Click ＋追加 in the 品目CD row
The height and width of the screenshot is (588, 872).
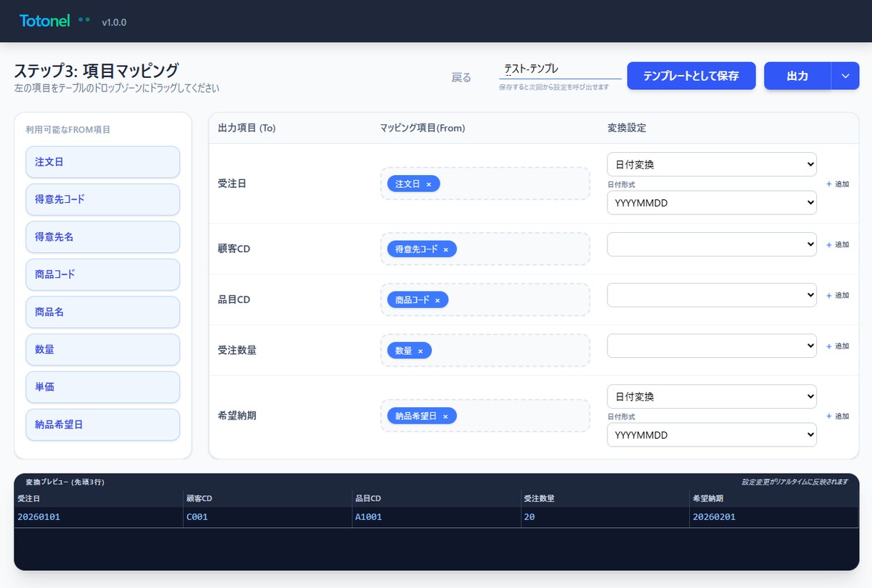coord(838,295)
